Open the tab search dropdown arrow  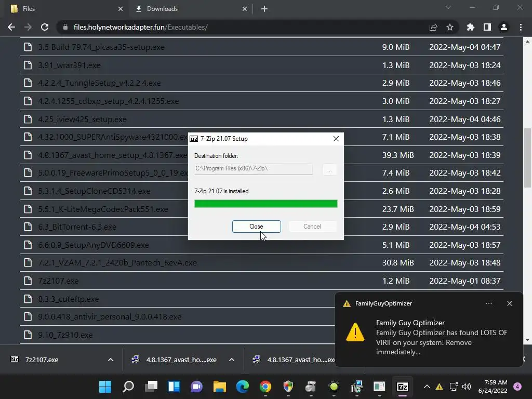[x=448, y=7]
